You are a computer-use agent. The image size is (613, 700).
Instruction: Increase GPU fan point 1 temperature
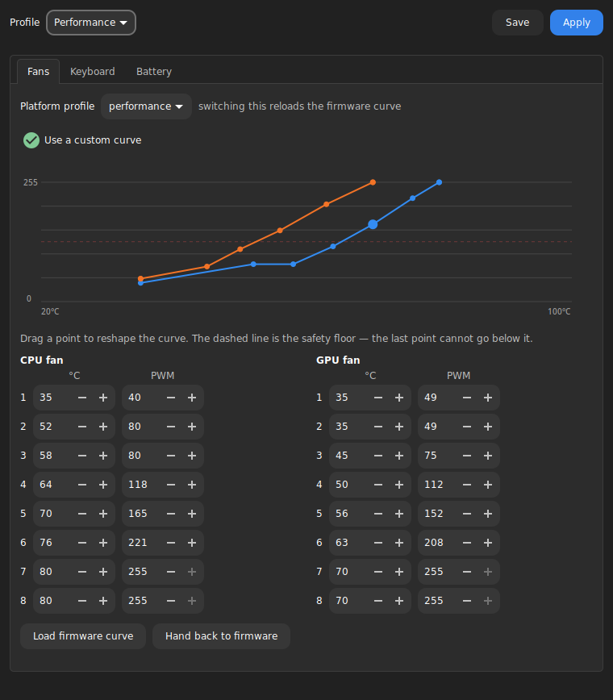point(399,398)
